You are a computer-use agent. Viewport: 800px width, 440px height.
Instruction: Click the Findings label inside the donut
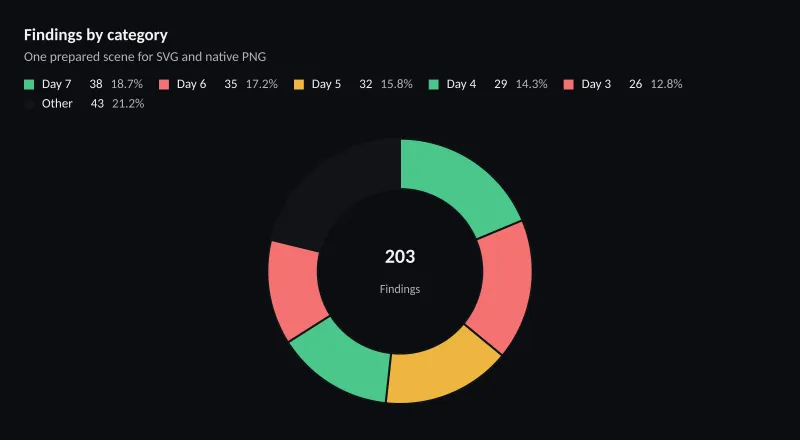tap(400, 289)
